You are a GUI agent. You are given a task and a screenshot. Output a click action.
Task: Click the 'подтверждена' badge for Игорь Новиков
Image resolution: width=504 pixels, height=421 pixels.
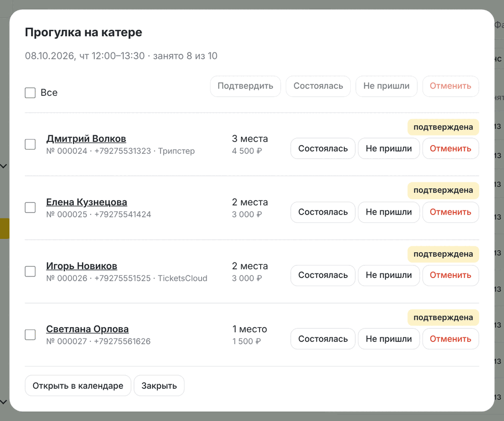(443, 254)
